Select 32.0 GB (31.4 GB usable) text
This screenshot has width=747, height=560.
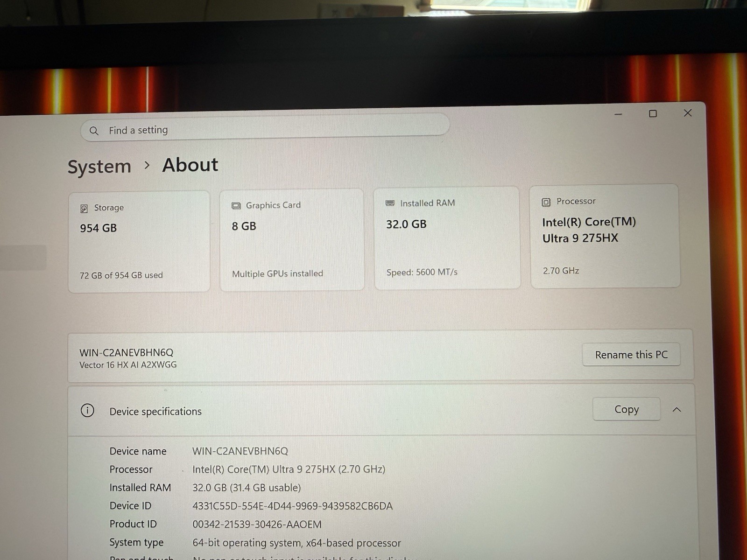coord(247,488)
